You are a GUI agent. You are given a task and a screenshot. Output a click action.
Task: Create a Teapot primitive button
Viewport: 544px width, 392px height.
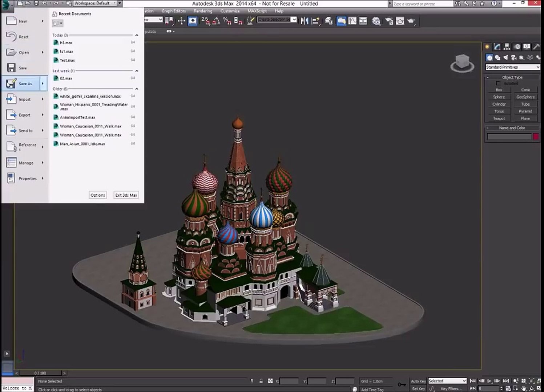coord(499,118)
